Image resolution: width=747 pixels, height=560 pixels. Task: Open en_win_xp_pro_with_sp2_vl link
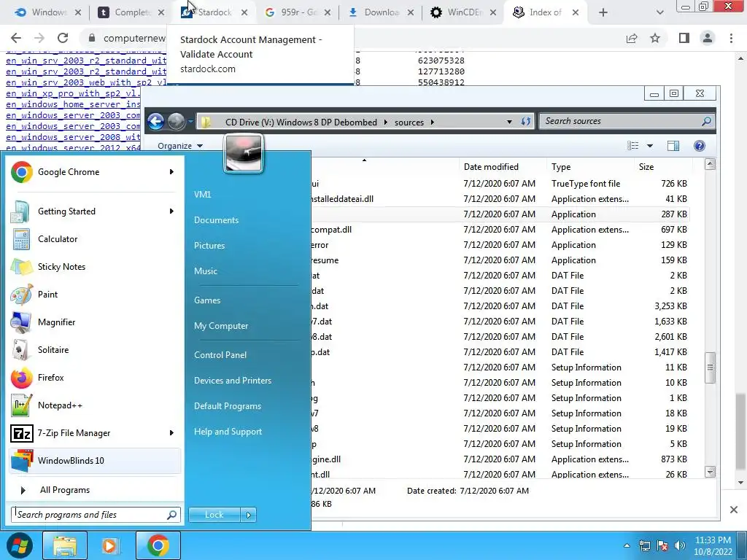[x=74, y=93]
